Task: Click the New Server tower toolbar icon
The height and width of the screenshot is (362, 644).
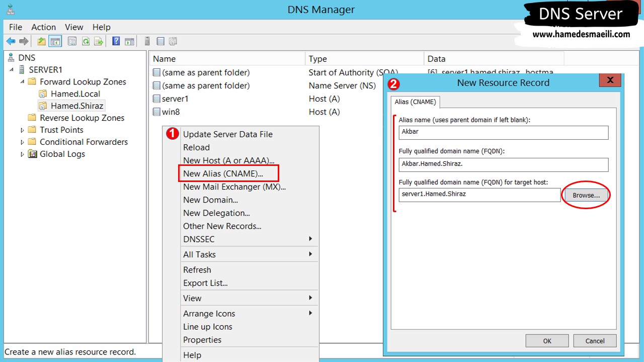Action: pyautogui.click(x=147, y=41)
